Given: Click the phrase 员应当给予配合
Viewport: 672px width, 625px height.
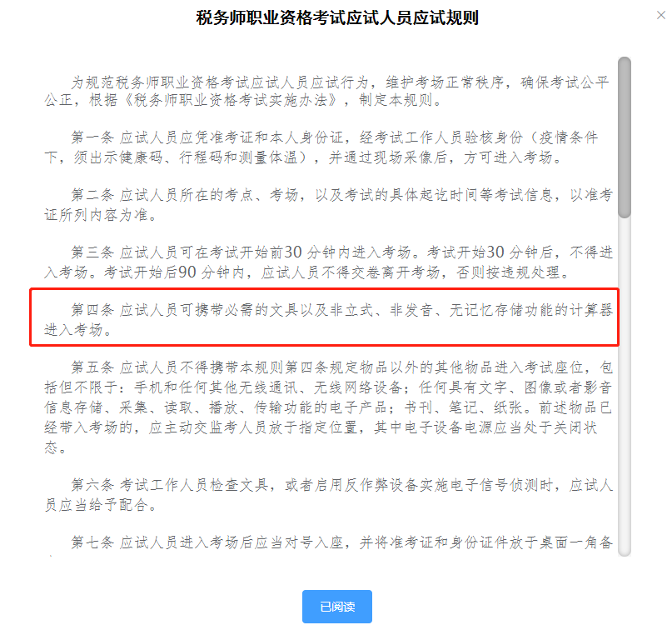Looking at the screenshot, I should [x=96, y=505].
